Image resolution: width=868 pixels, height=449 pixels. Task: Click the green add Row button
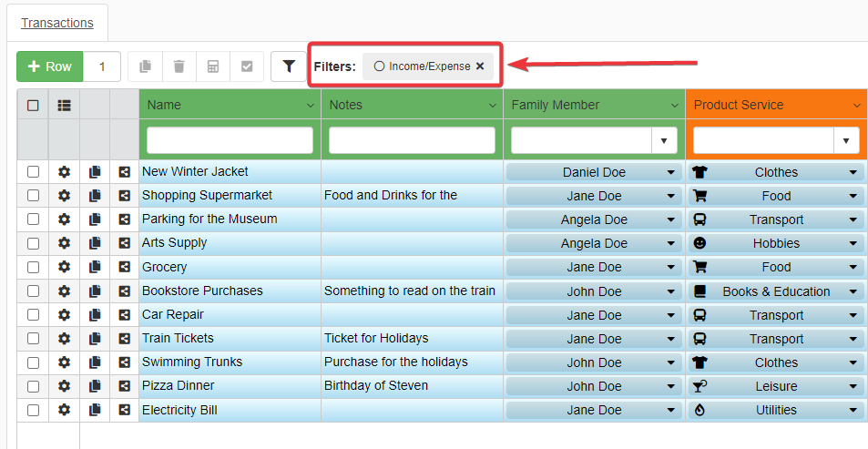tap(50, 66)
